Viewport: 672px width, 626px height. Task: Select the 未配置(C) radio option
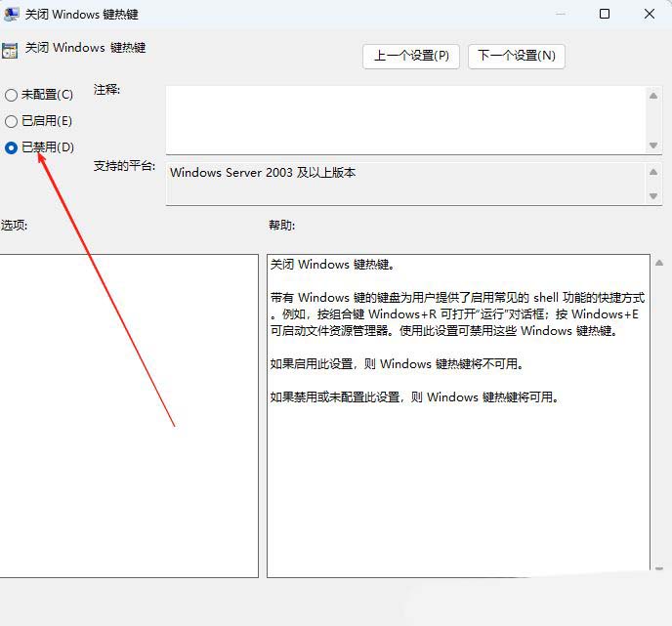tap(39, 95)
